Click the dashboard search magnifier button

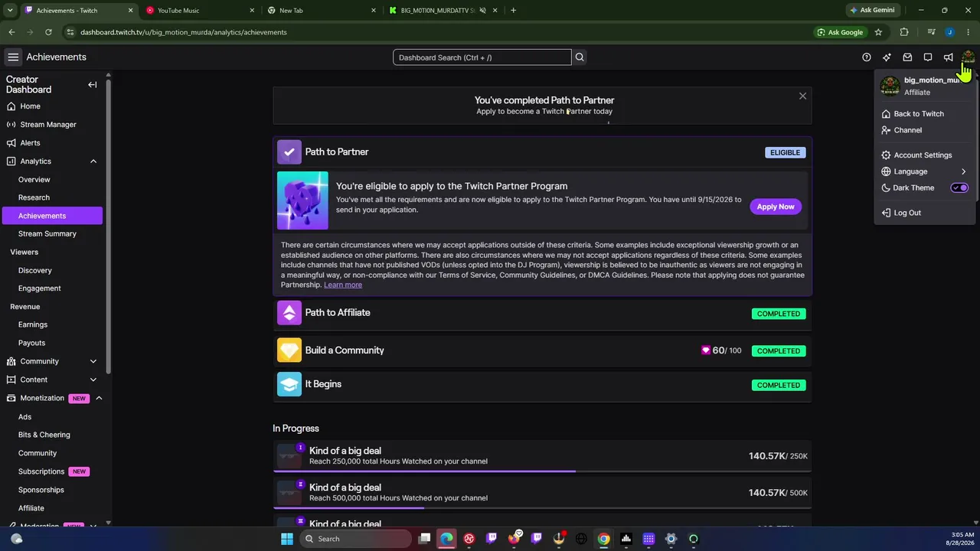(580, 57)
